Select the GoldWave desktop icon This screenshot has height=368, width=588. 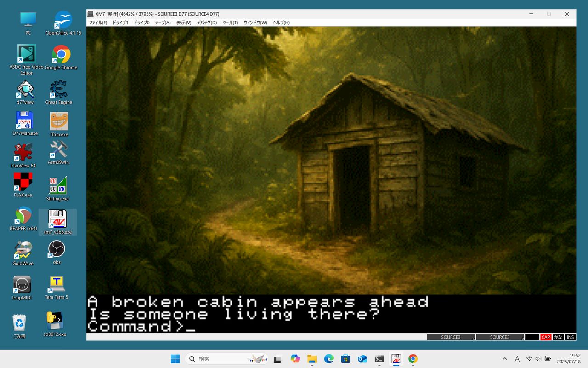pyautogui.click(x=23, y=253)
